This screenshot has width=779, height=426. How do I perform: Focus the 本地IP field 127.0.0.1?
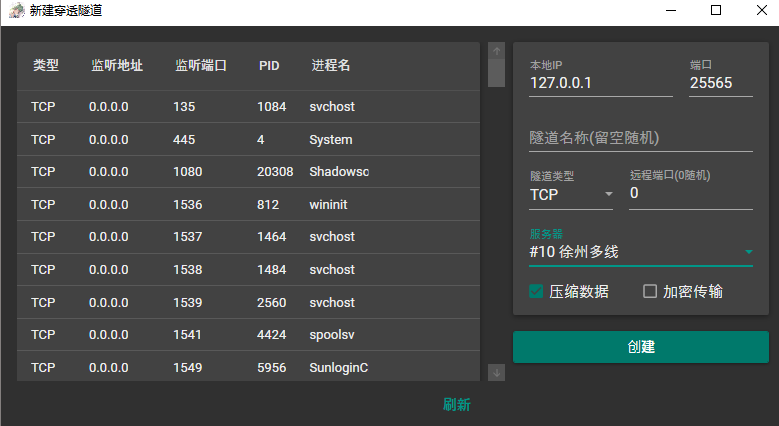(601, 83)
